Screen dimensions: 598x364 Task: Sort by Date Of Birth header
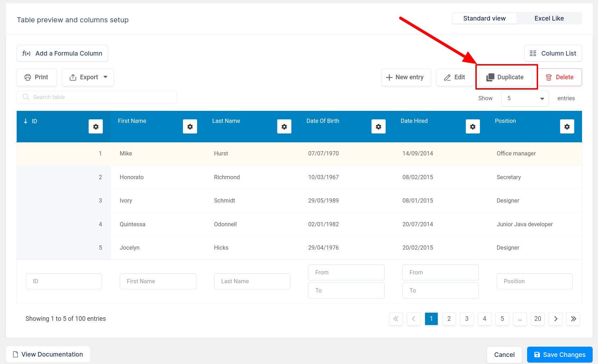pos(323,121)
